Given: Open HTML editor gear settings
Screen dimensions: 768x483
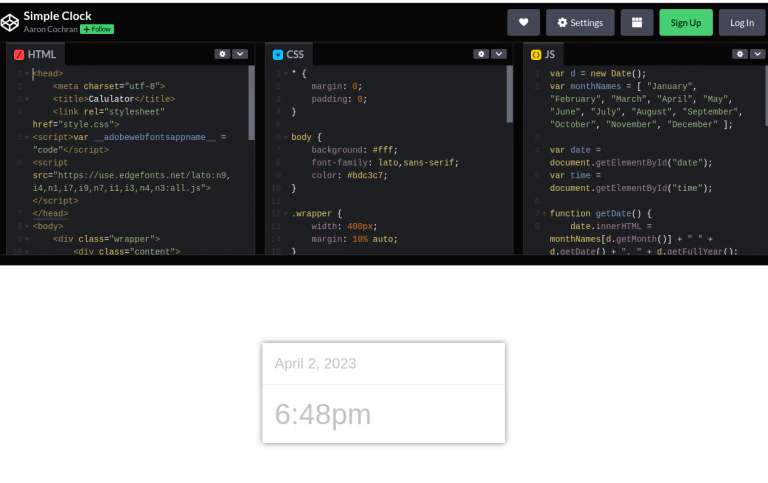Looking at the screenshot, I should (222, 54).
